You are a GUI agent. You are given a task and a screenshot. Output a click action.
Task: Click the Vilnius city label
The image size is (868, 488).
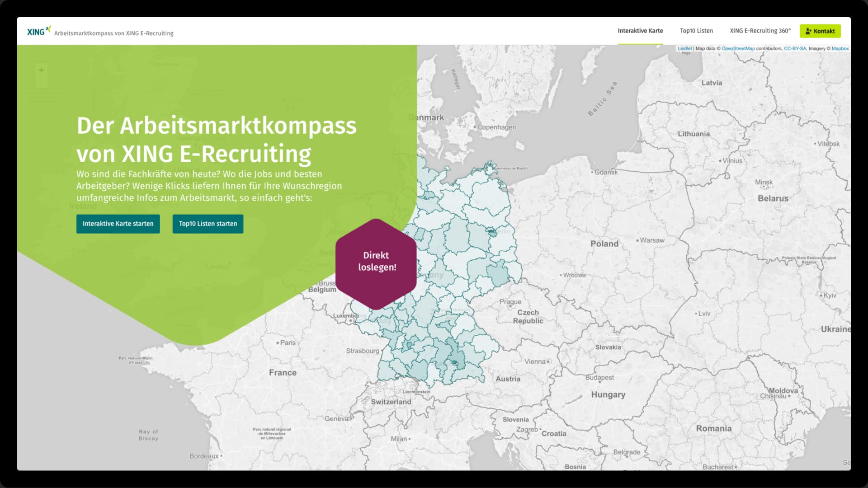[x=732, y=160]
